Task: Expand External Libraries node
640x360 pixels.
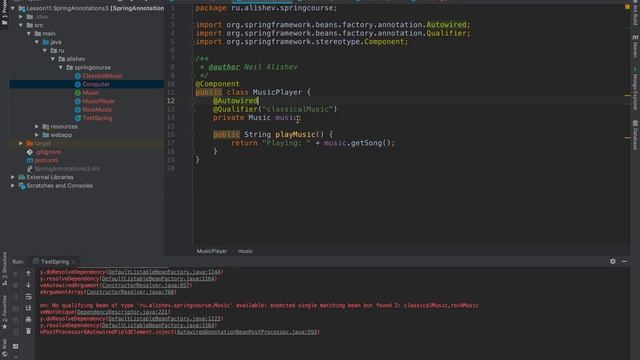Action: tap(13, 177)
